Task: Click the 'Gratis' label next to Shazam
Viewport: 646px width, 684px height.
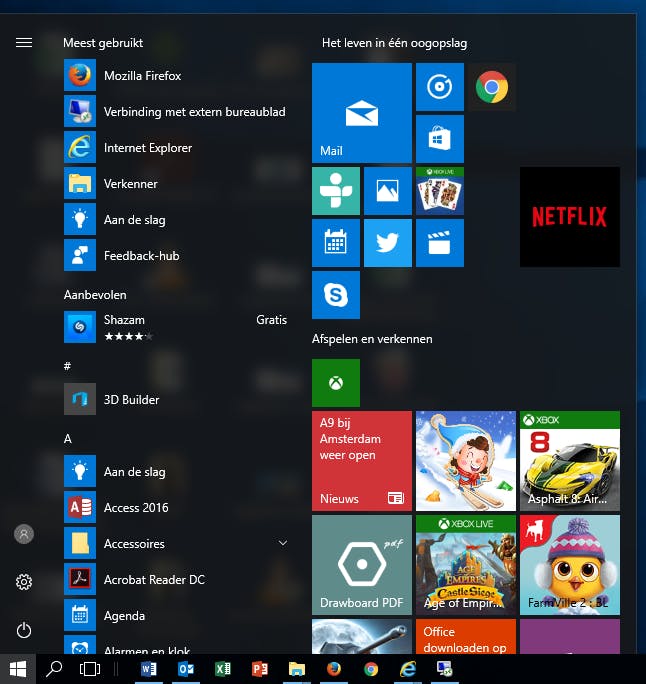Action: [271, 320]
